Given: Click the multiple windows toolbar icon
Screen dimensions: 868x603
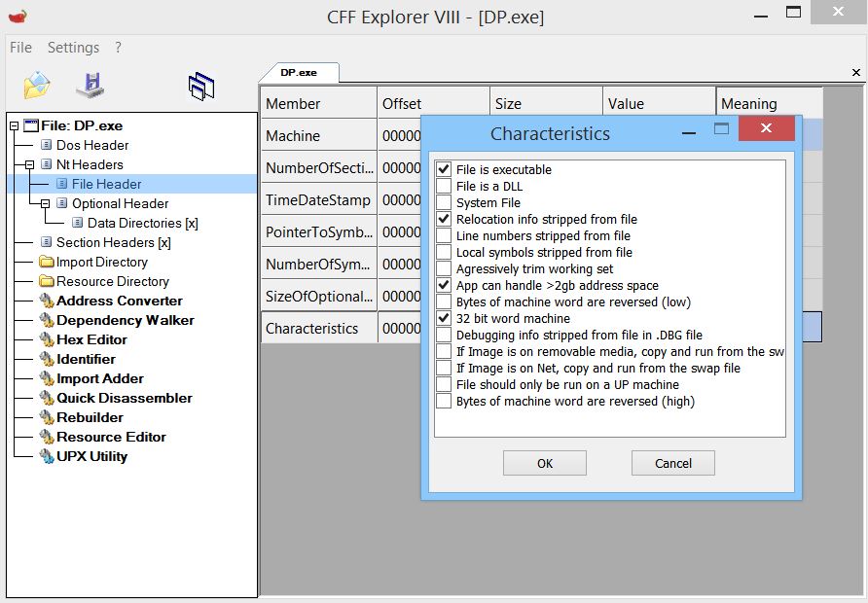Looking at the screenshot, I should 201,87.
